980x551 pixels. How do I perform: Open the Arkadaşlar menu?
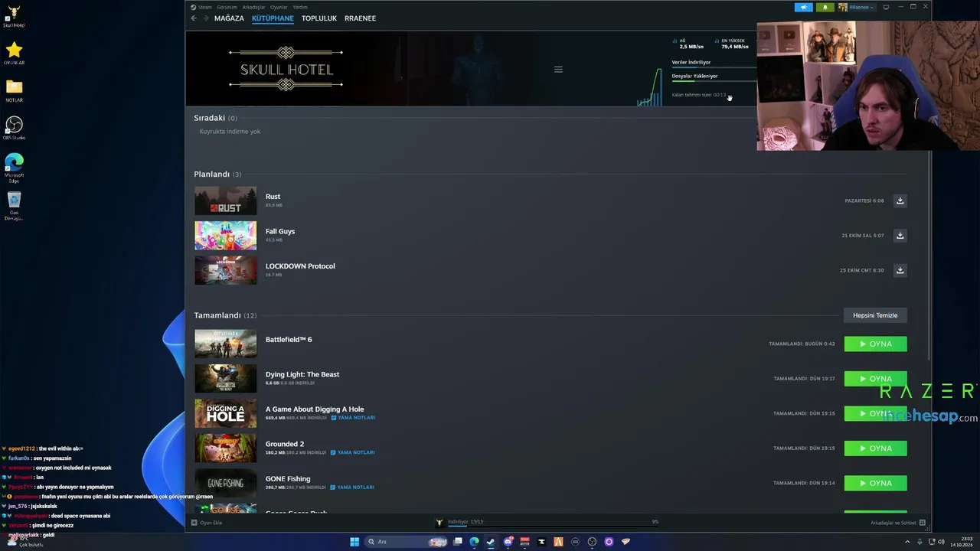(x=253, y=7)
